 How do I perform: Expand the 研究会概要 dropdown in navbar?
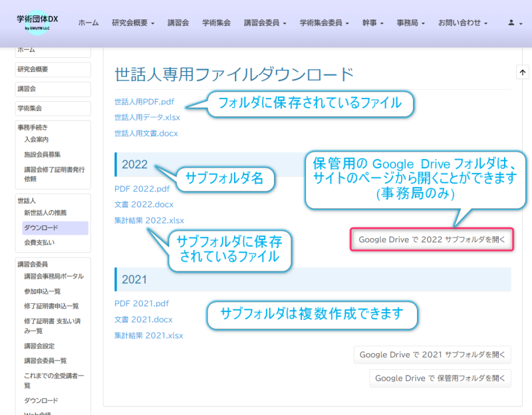(x=133, y=23)
